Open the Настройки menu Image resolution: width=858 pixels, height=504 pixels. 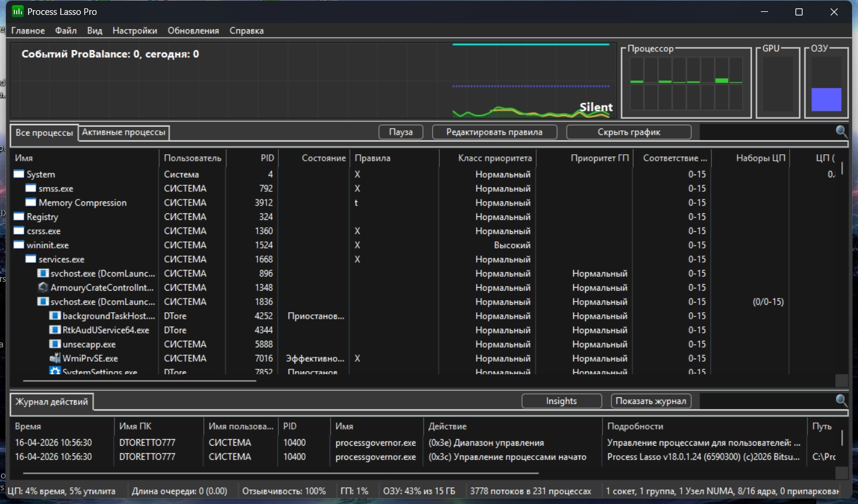[x=135, y=31]
